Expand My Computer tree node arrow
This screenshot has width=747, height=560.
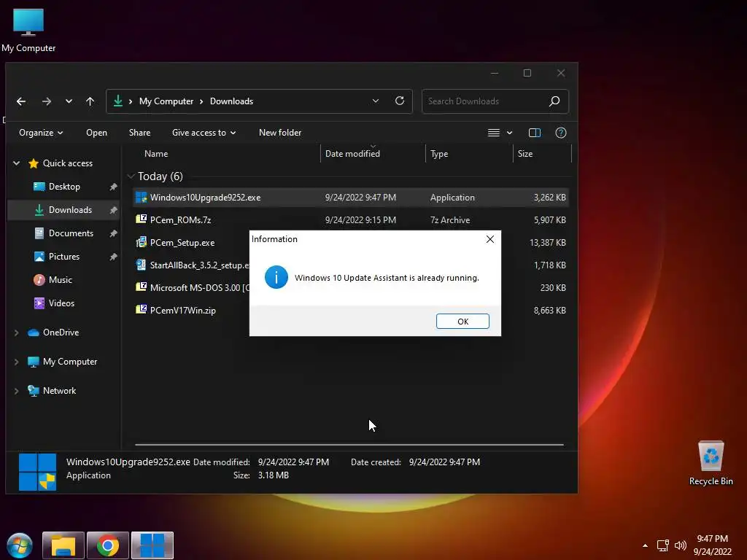tap(17, 362)
